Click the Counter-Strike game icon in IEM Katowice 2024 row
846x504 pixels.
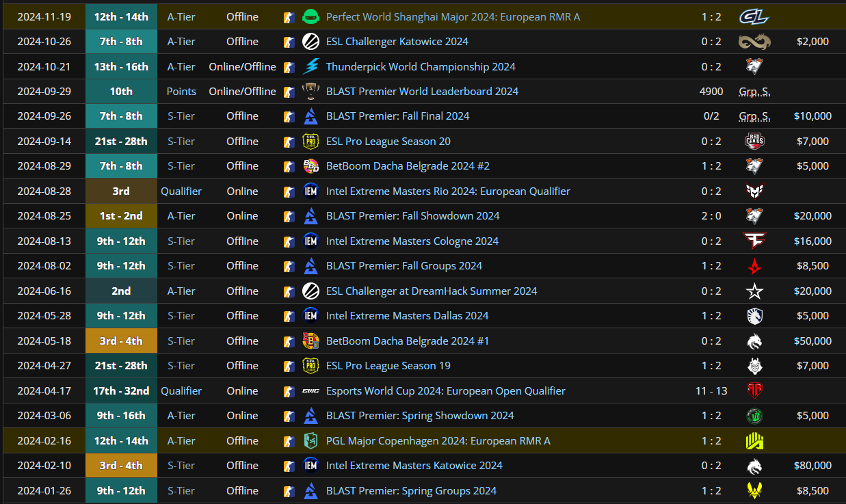[x=289, y=466]
